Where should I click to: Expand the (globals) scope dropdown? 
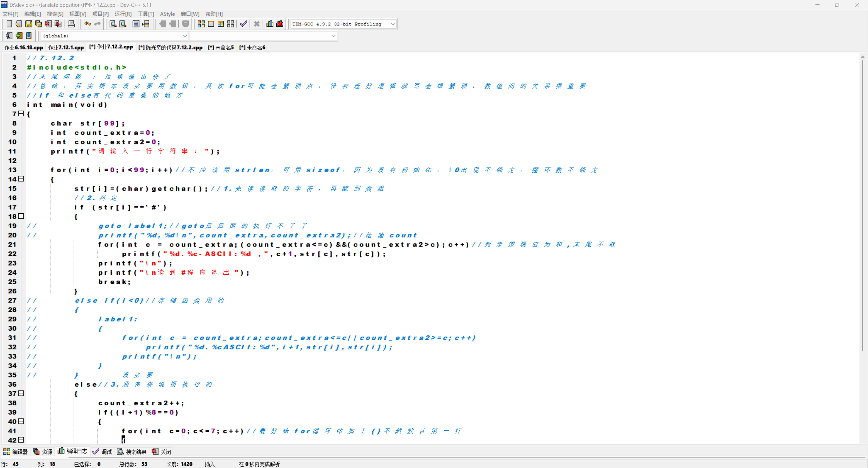pyautogui.click(x=185, y=36)
